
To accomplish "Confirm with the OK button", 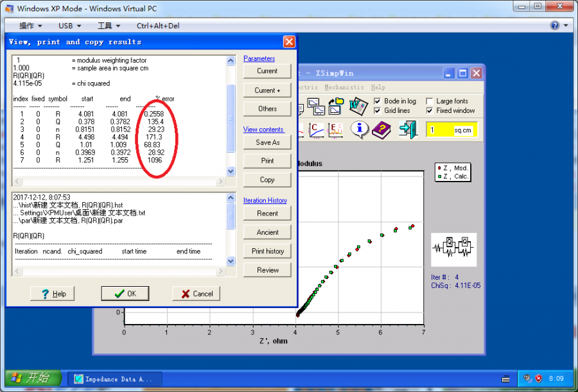I will [x=125, y=294].
